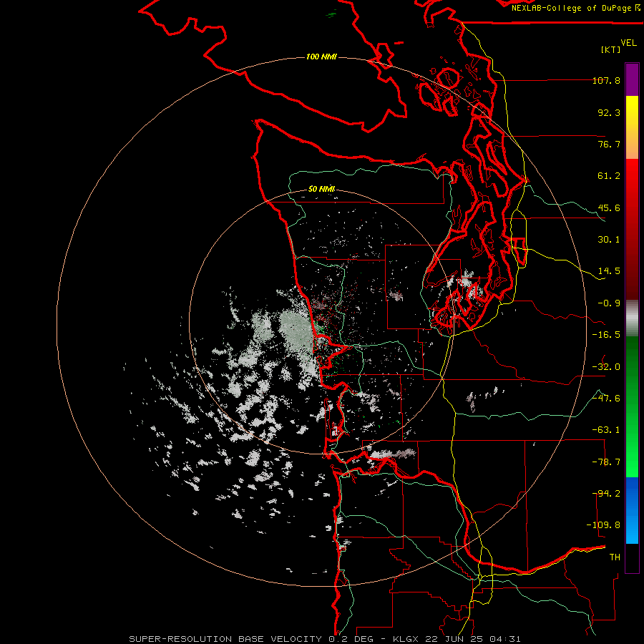Select the 76.7 scale value
This screenshot has width=644, height=644.
click(609, 144)
